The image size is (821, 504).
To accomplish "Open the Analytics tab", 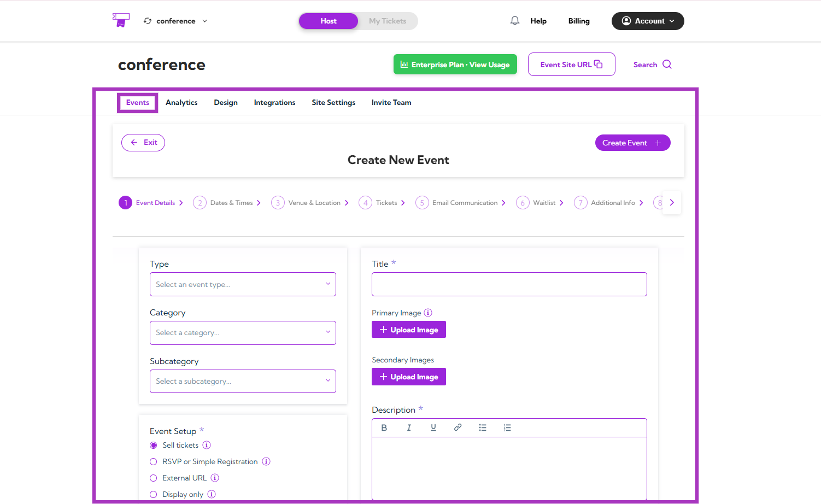I will [x=181, y=102].
